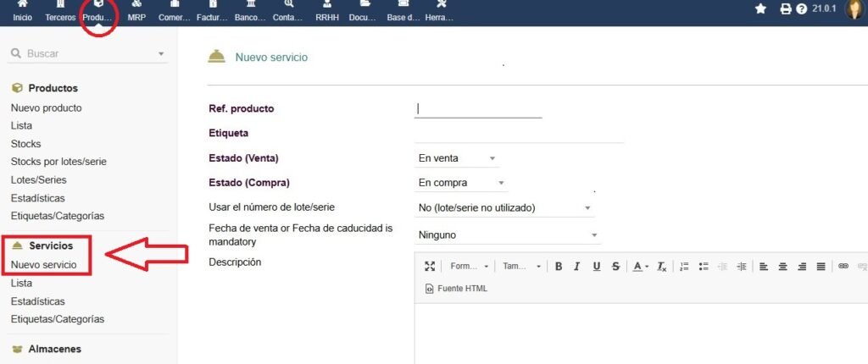Click the insert link icon in editor

point(843,266)
